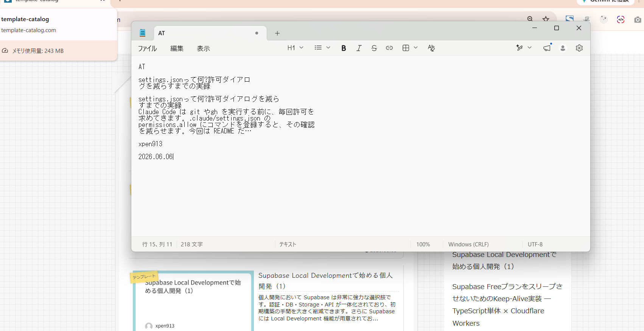The image size is (644, 331).
Task: Click the UTF-8 encoding indicator
Action: tap(535, 244)
